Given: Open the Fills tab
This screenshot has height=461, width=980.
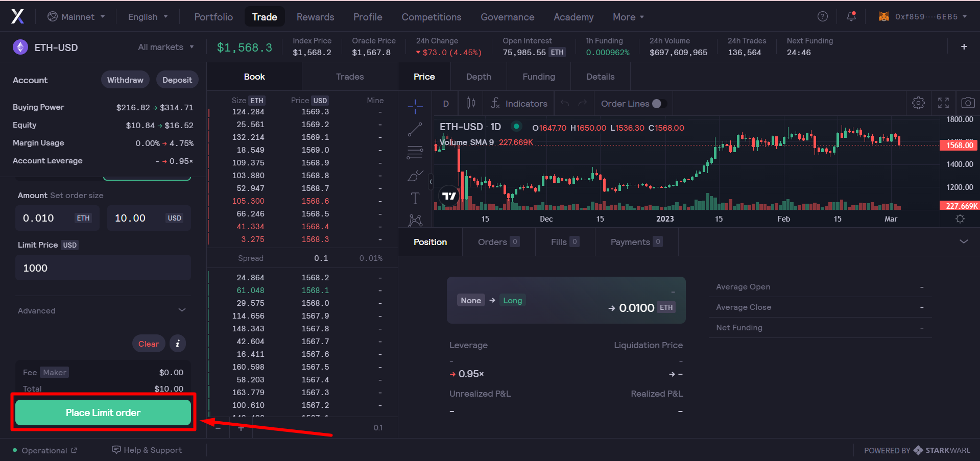Looking at the screenshot, I should click(565, 242).
